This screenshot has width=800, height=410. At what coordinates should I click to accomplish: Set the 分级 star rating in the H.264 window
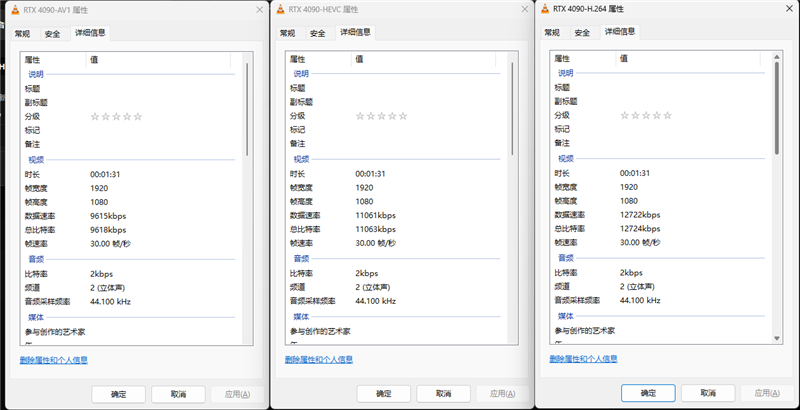pyautogui.click(x=646, y=116)
